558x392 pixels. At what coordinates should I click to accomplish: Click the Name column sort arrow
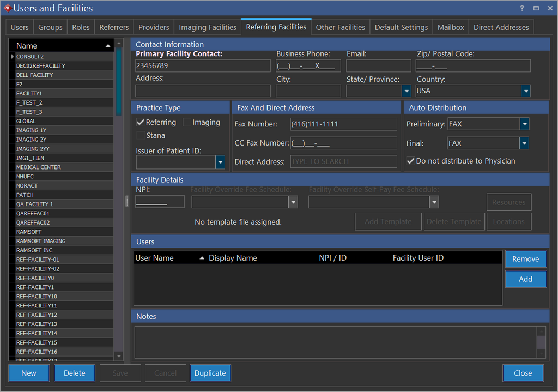pyautogui.click(x=108, y=46)
